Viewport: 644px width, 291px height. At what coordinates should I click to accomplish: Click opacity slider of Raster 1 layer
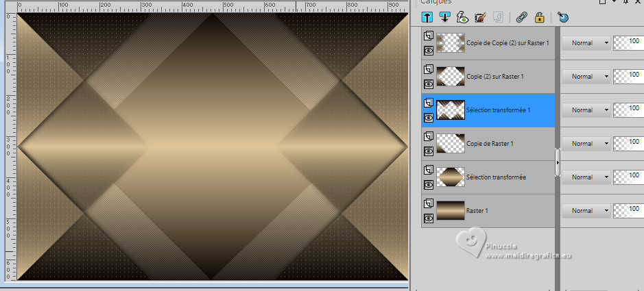coord(628,211)
